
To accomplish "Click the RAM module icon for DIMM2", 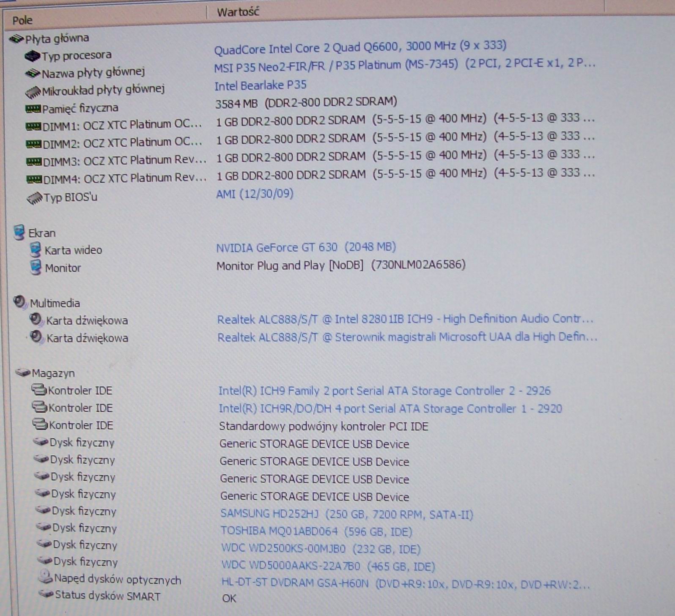I will point(34,144).
